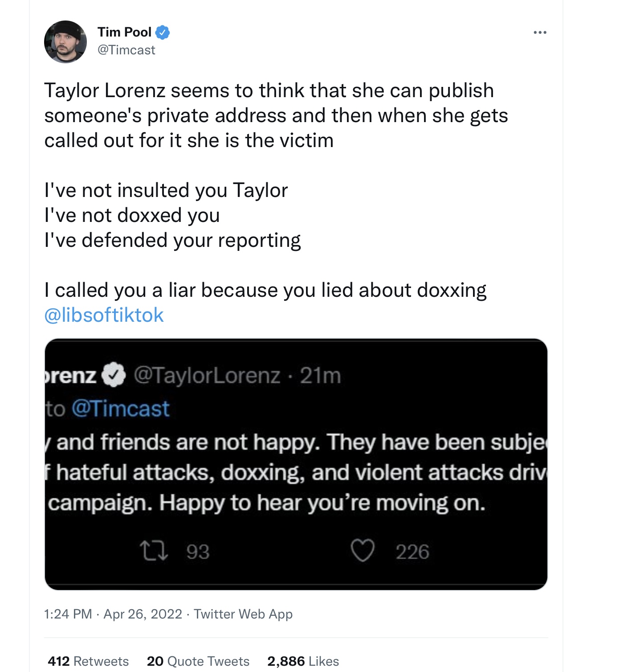Open the three-dot more options menu

[x=540, y=33]
